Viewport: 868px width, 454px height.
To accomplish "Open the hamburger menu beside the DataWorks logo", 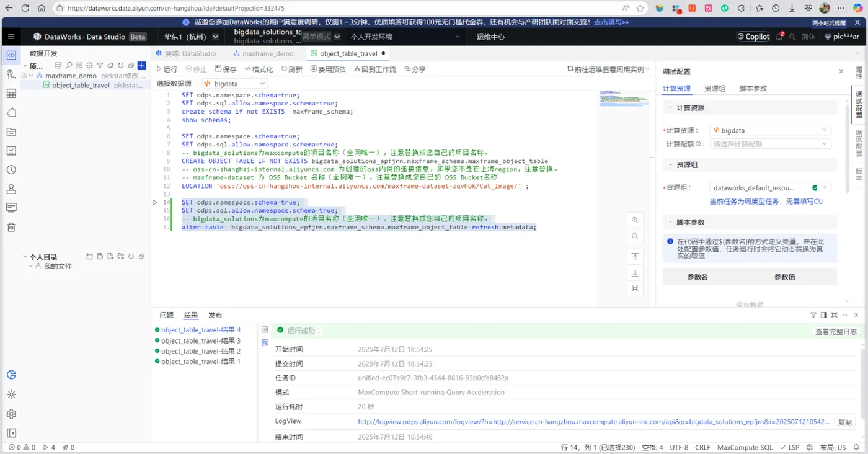I will click(11, 37).
